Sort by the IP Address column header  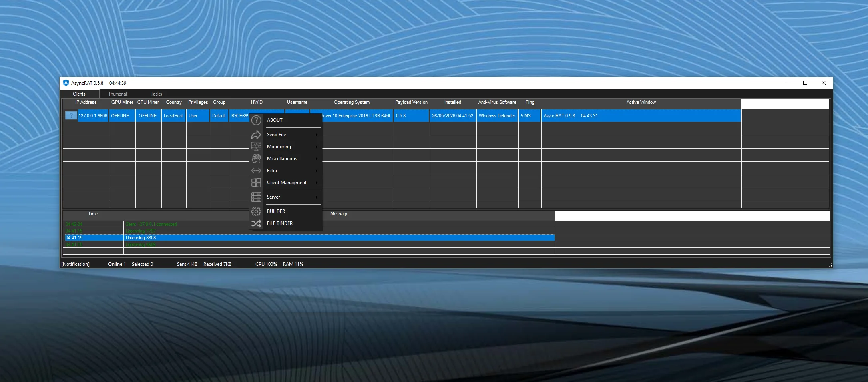click(86, 102)
